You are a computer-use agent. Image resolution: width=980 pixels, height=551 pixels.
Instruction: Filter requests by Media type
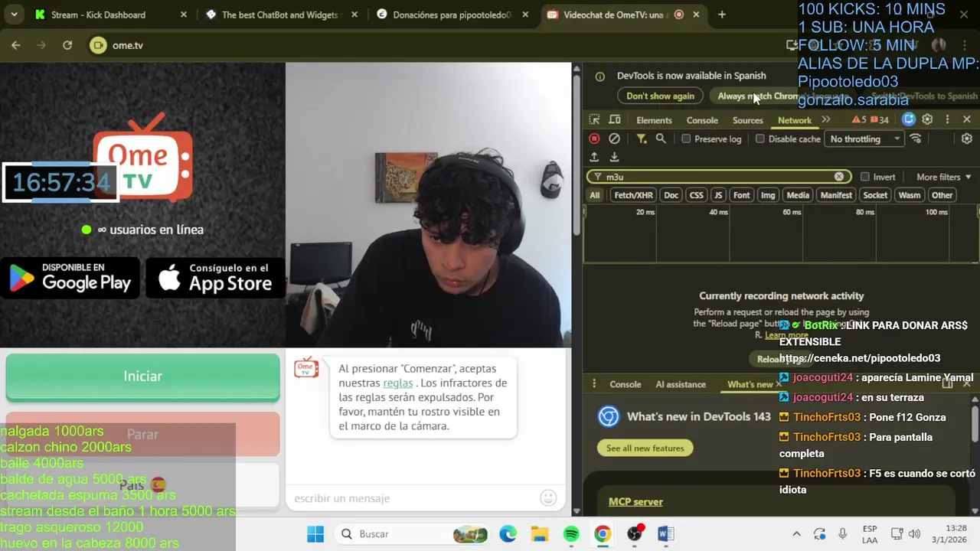(798, 195)
